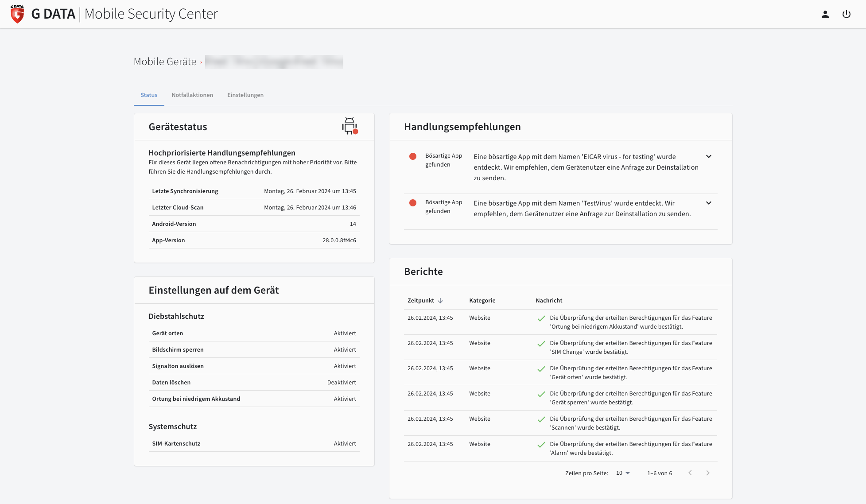Click the power logout icon
The width and height of the screenshot is (866, 504).
[846, 14]
